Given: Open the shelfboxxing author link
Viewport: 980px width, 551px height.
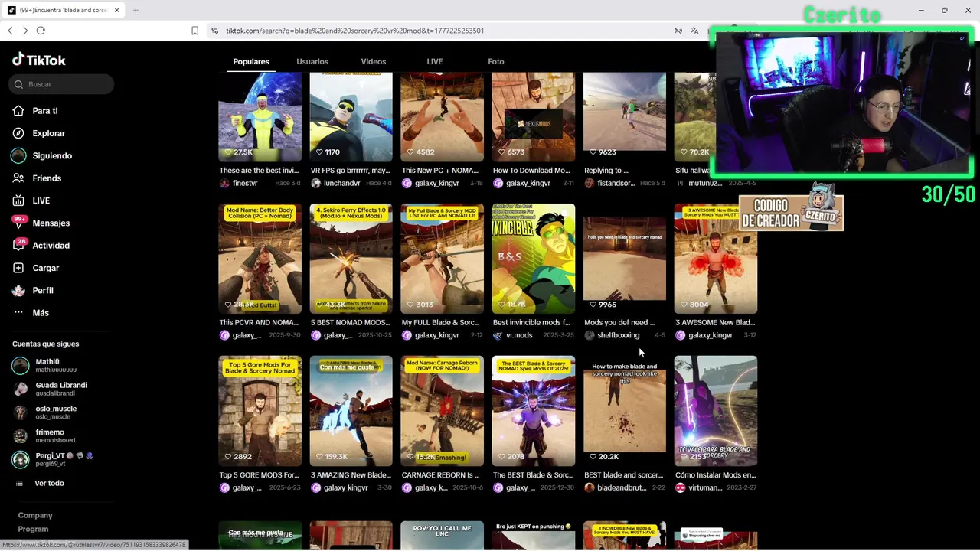Looking at the screenshot, I should point(618,335).
